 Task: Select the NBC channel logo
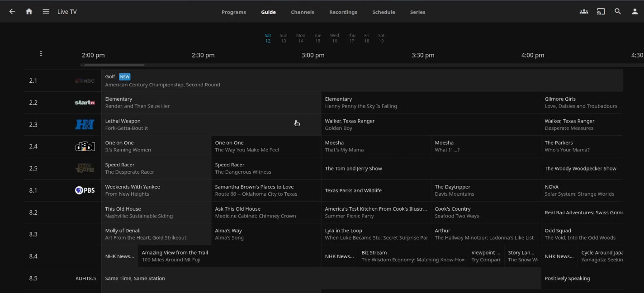85,80
